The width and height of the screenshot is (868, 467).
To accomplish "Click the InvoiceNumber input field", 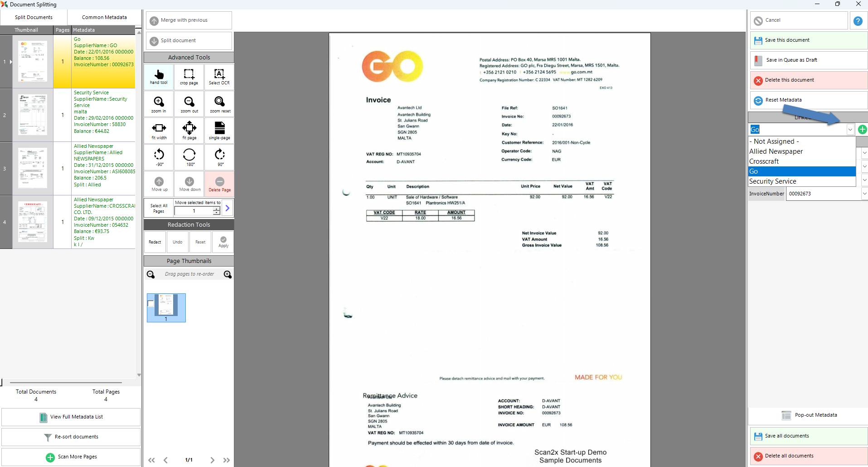I will coord(823,194).
